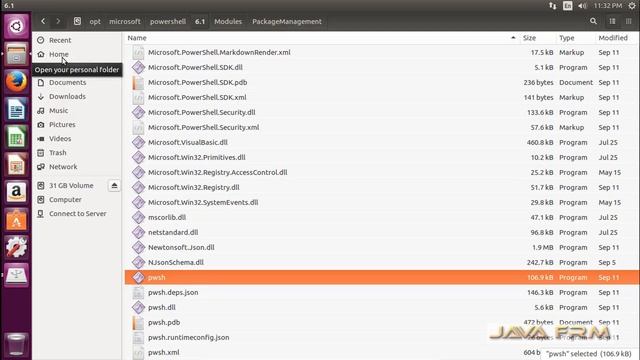Click the microsoft path segment

tap(124, 22)
